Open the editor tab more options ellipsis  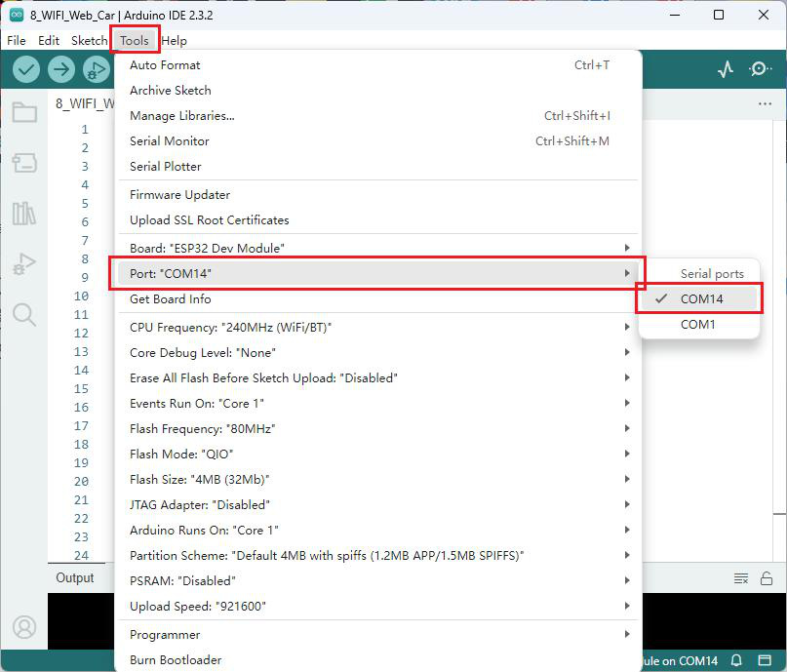(765, 104)
